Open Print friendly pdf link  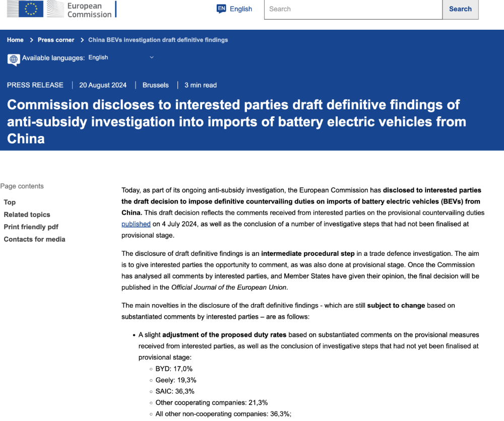[31, 227]
